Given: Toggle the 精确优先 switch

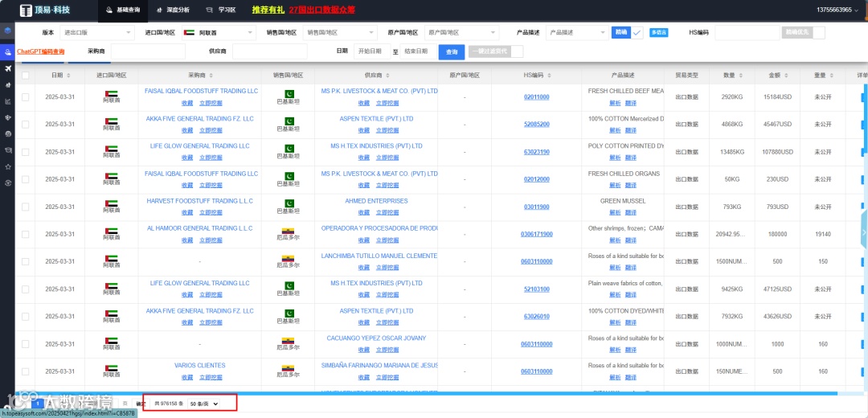Looking at the screenshot, I should coord(803,33).
